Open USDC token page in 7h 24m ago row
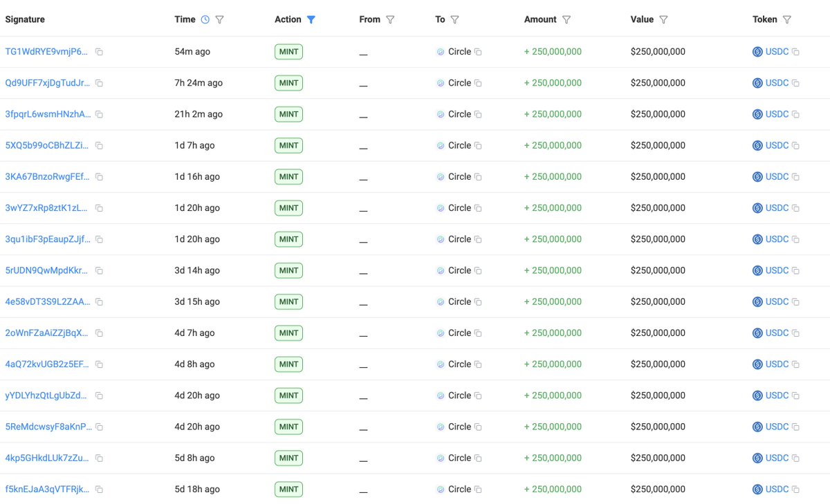This screenshot has height=504, width=830. click(777, 83)
